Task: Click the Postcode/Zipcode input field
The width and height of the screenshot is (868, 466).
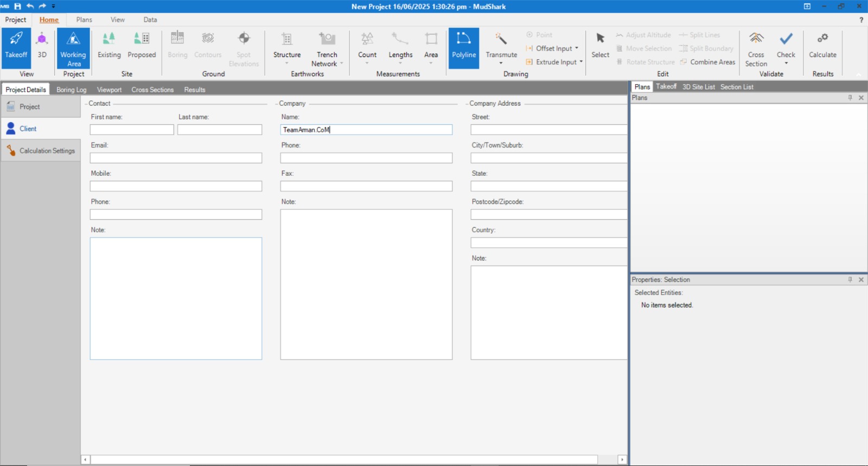Action: coord(549,214)
